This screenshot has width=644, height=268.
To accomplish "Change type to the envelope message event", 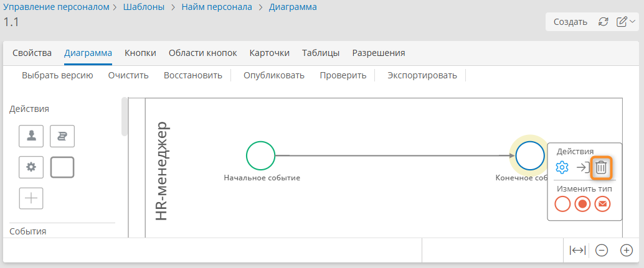I will coord(602,204).
